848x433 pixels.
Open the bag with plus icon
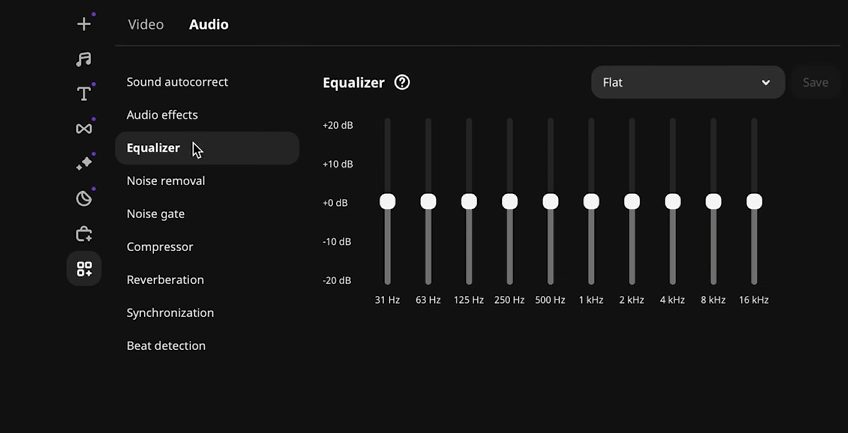pyautogui.click(x=84, y=234)
